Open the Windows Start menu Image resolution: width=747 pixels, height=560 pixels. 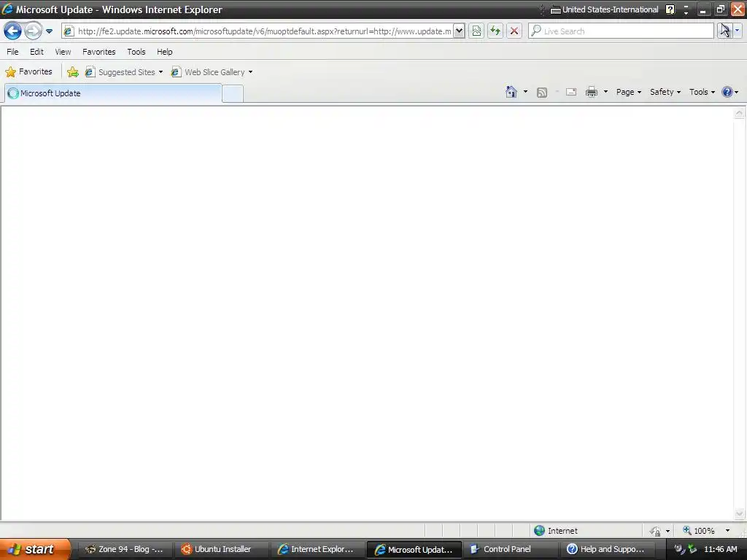(34, 549)
